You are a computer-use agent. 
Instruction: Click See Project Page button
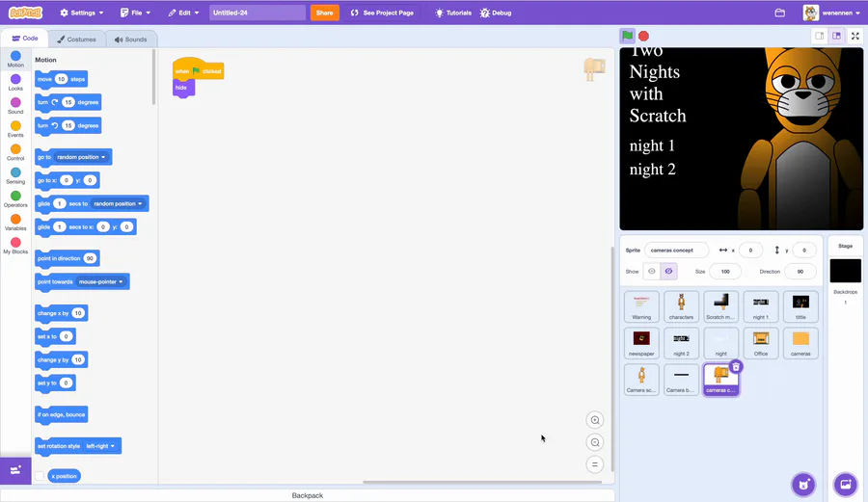tap(382, 13)
